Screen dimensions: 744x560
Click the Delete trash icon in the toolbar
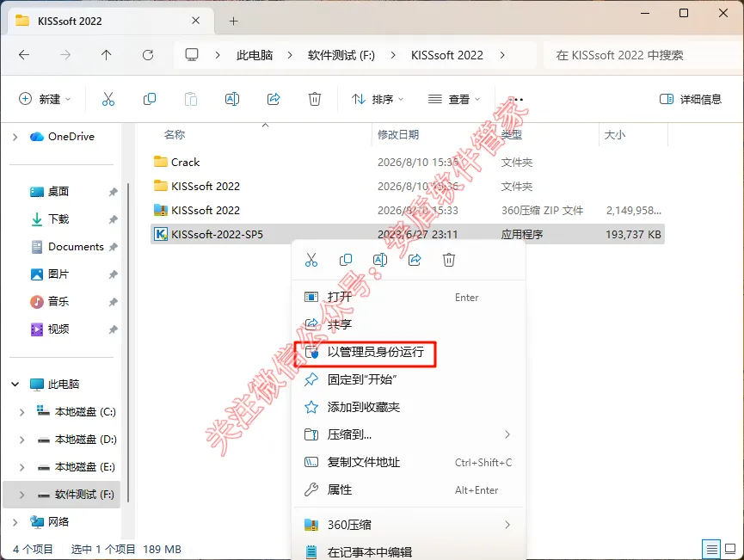pyautogui.click(x=315, y=99)
